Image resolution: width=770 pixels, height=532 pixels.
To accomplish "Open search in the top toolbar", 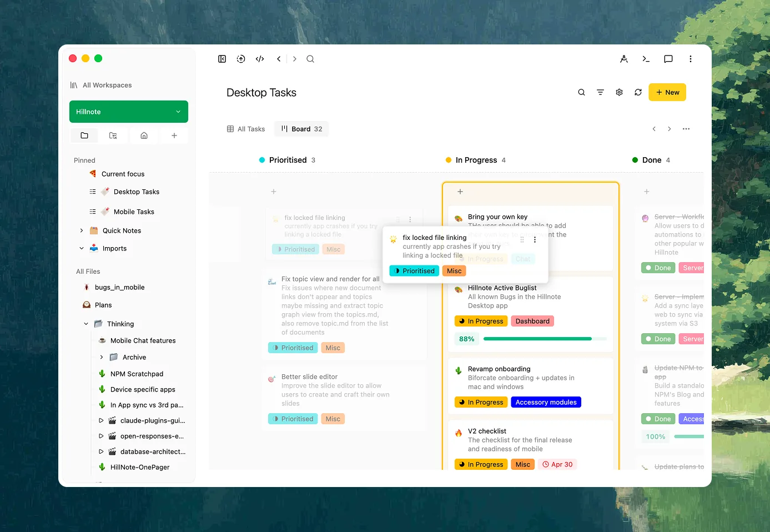I will [x=310, y=59].
